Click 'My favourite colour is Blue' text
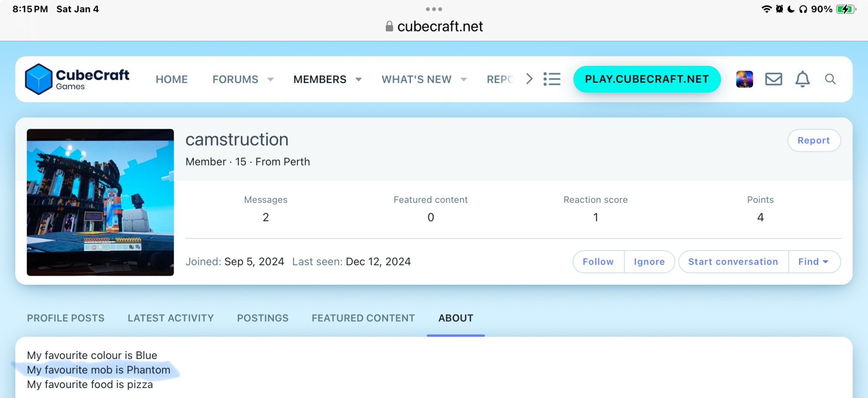This screenshot has width=868, height=398. [x=92, y=356]
